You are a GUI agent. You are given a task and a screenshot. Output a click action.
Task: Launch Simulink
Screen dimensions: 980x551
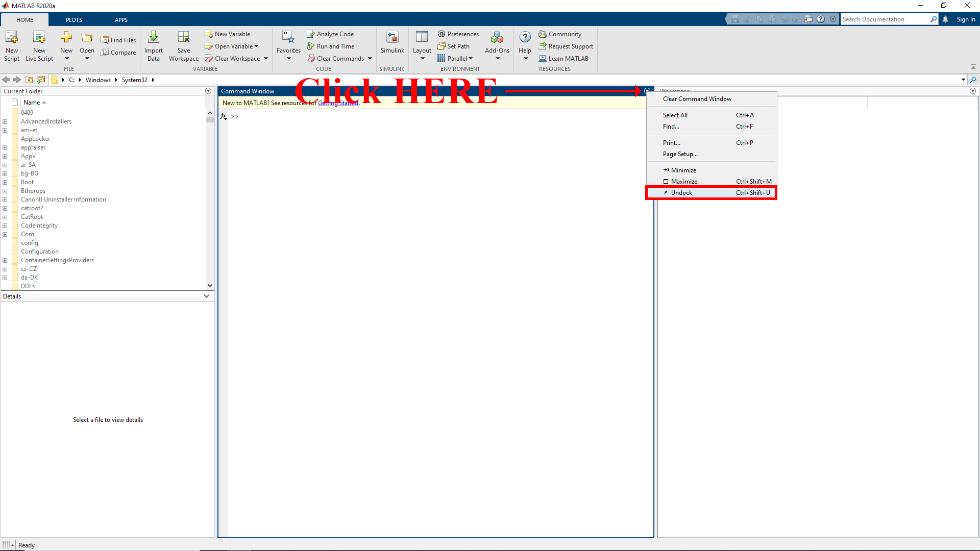click(392, 42)
